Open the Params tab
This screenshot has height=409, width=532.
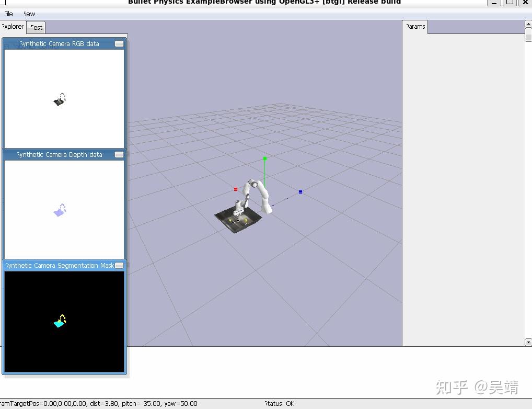(414, 26)
